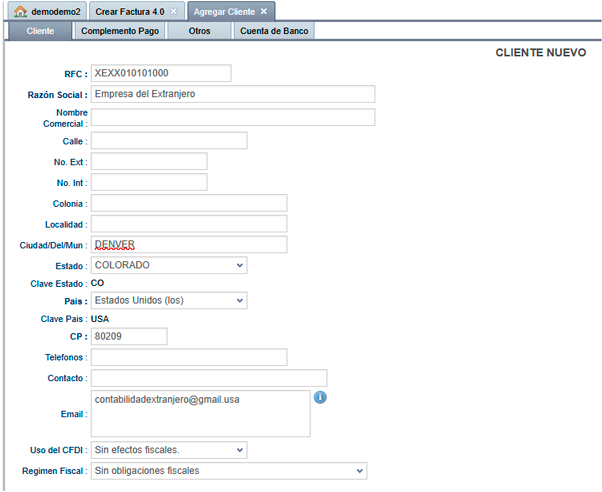
Task: Close the Agregar Cliente tab
Action: (x=264, y=11)
